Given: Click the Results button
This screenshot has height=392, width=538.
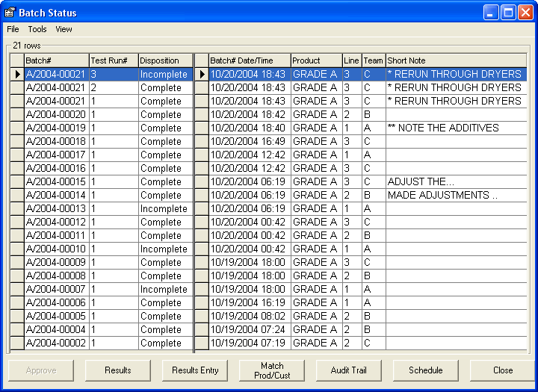Looking at the screenshot, I should tap(118, 370).
